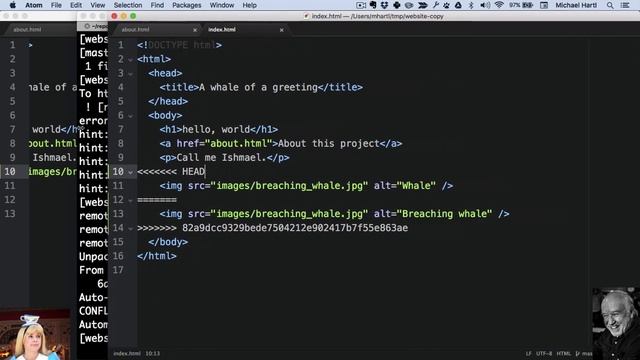This screenshot has width=640, height=360.
Task: Collapse the html tag fold at line 2
Action: coord(130,60)
